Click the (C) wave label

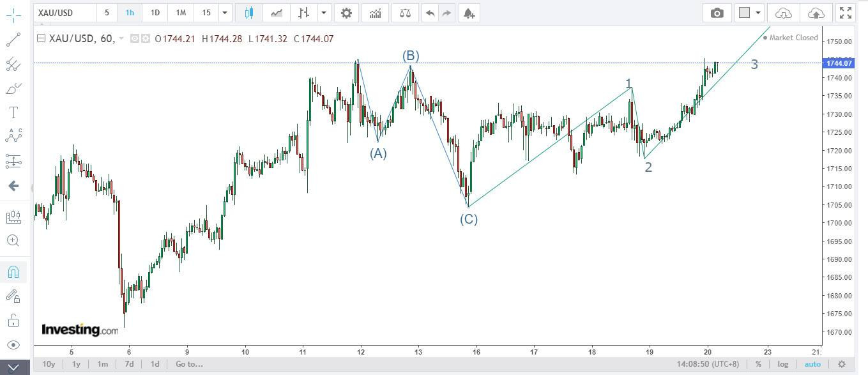(x=469, y=219)
